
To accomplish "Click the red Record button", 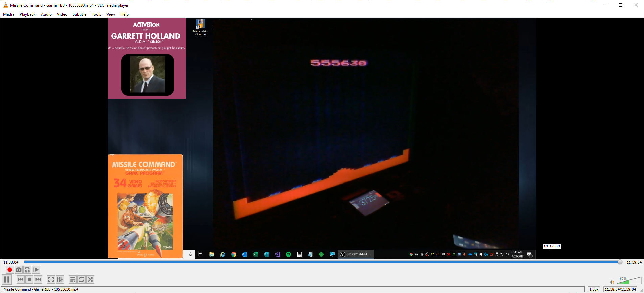I will click(9, 270).
